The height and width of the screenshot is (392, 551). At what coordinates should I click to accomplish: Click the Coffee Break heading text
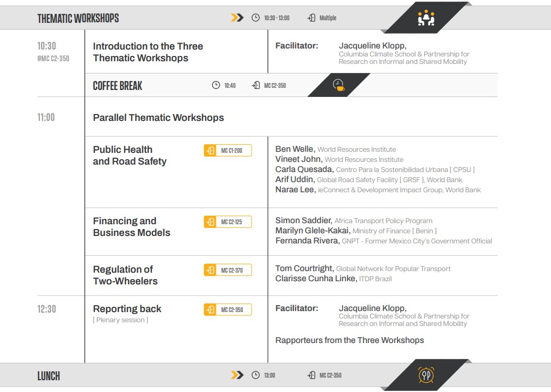pos(117,86)
